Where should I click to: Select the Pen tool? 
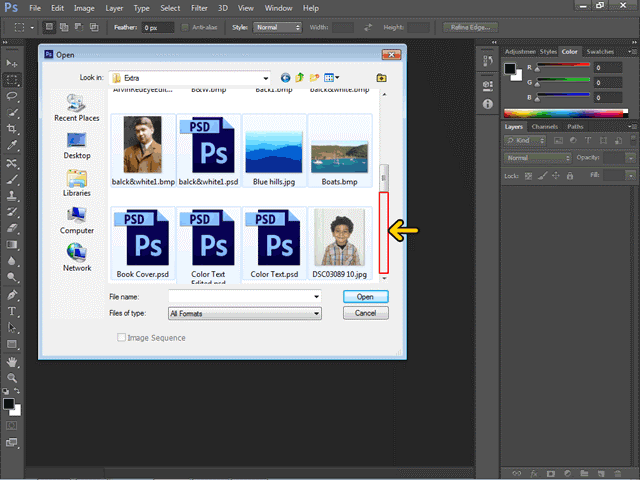11,295
